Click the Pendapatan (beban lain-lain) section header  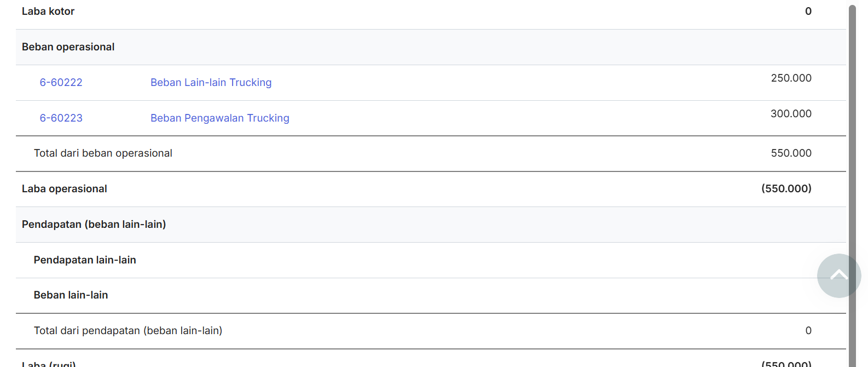[94, 225]
